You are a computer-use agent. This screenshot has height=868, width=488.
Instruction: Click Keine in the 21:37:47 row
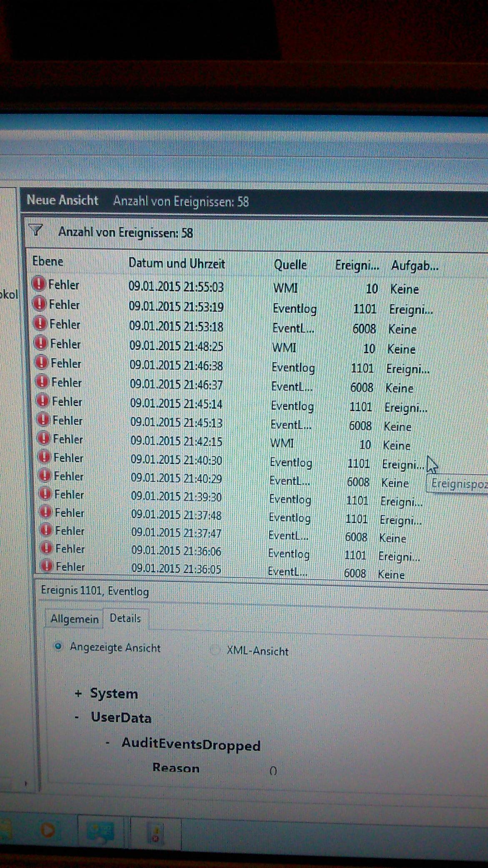[x=393, y=538]
